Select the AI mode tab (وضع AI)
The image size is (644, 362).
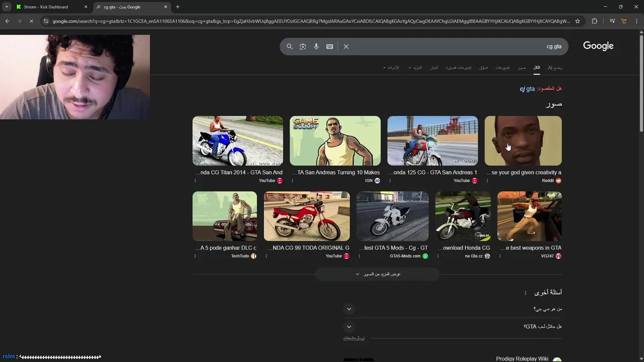pyautogui.click(x=555, y=67)
